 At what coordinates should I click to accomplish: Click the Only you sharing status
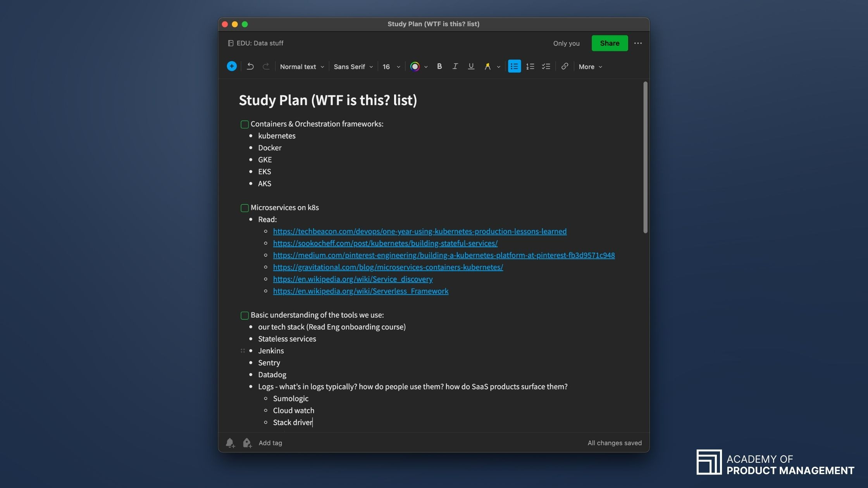566,43
